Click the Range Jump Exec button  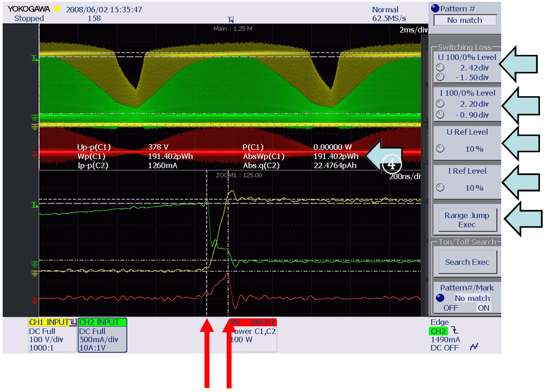point(467,220)
